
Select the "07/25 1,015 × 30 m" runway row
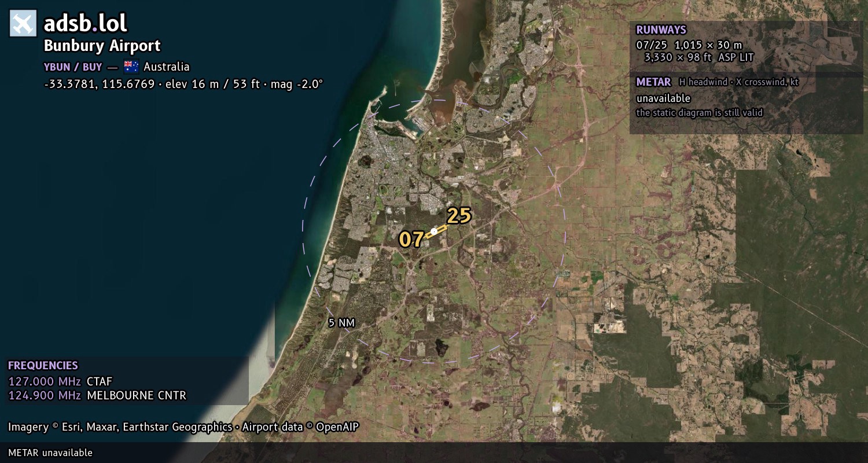(689, 45)
